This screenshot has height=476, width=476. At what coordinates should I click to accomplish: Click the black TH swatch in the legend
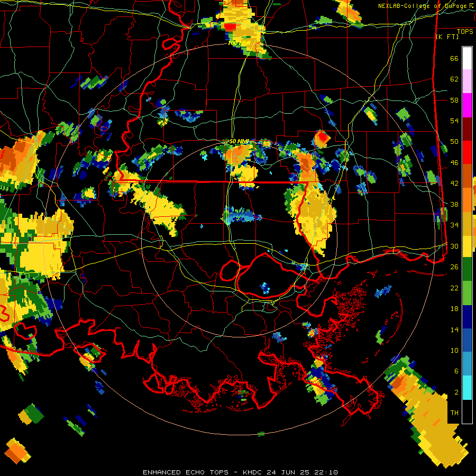click(467, 411)
